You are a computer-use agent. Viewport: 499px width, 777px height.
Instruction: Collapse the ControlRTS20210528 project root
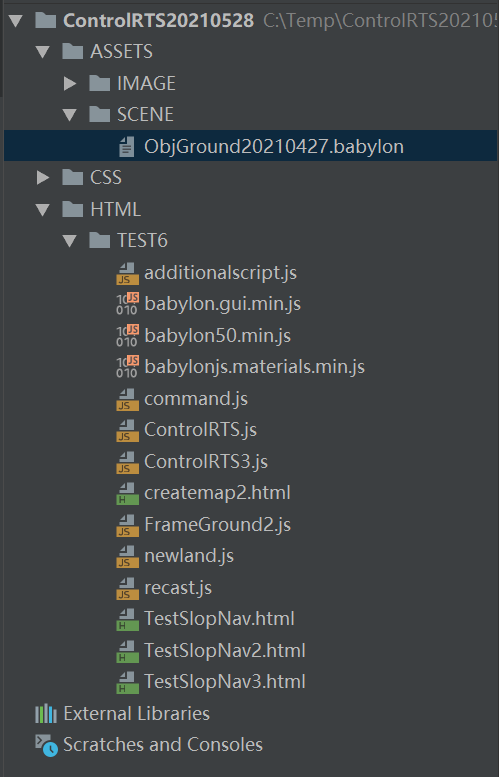coord(16,21)
